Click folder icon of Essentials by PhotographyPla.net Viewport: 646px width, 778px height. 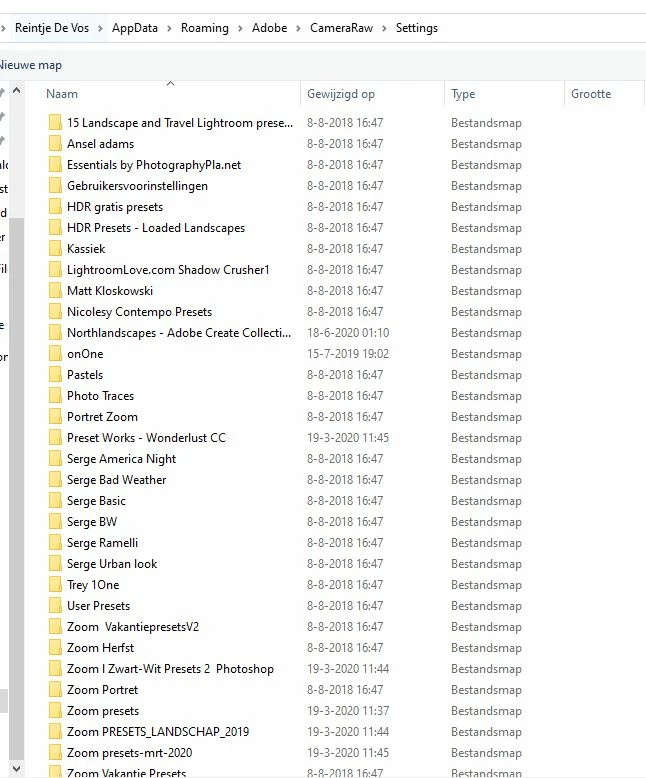(x=55, y=164)
